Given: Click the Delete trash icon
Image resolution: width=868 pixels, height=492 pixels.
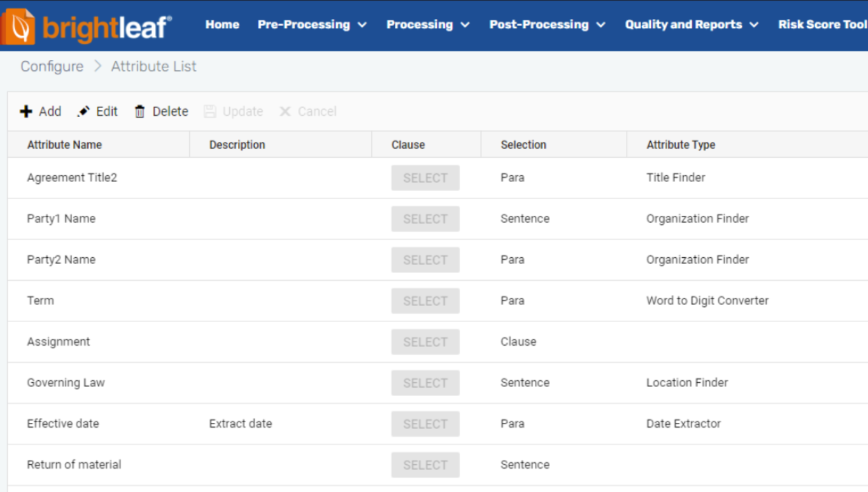Looking at the screenshot, I should (x=140, y=111).
